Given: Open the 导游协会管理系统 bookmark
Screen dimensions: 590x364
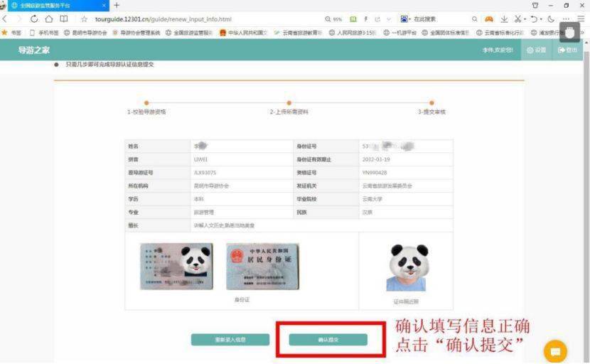Looking at the screenshot, I should tap(136, 33).
